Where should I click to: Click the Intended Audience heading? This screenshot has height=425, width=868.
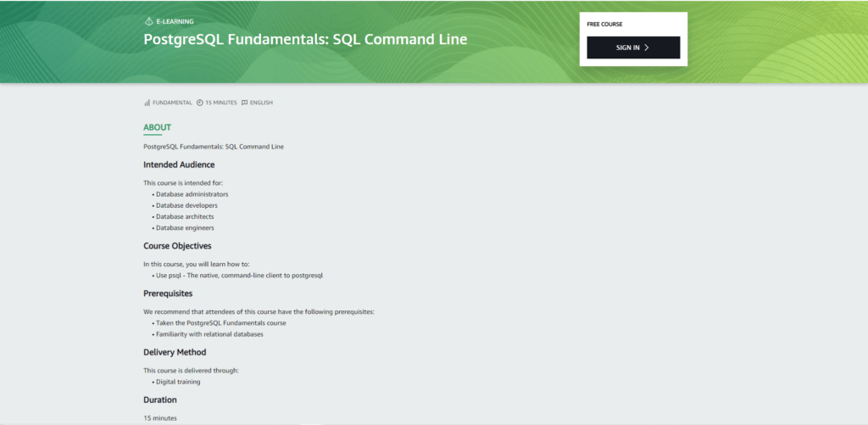(179, 165)
